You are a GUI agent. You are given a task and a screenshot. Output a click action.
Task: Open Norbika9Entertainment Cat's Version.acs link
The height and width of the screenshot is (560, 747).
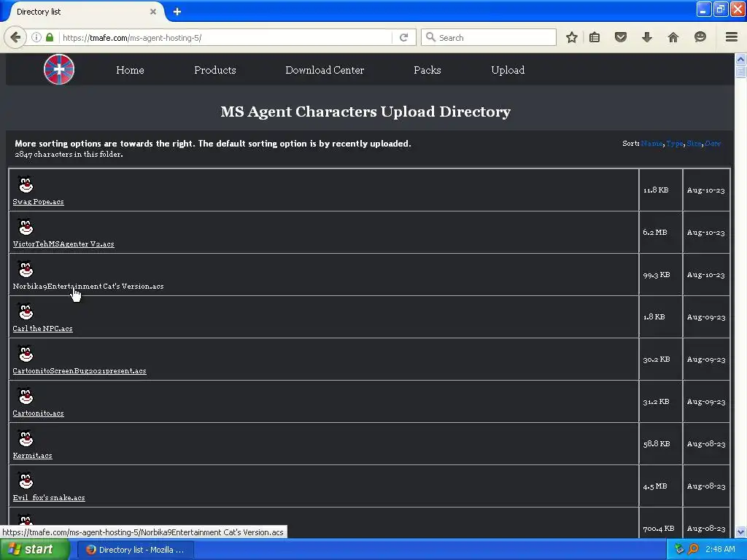[x=88, y=286]
